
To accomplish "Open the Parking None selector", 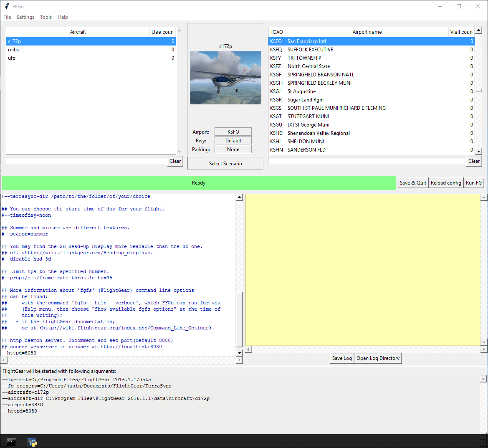I will (x=233, y=149).
